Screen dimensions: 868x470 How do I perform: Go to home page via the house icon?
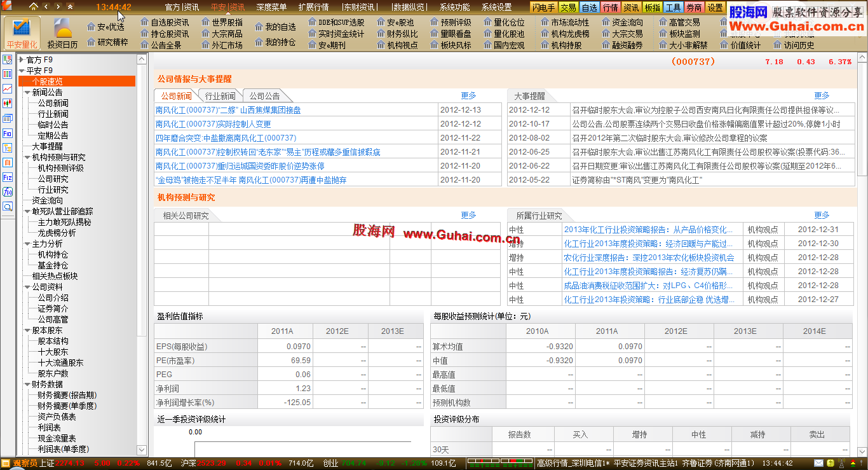click(x=34, y=7)
